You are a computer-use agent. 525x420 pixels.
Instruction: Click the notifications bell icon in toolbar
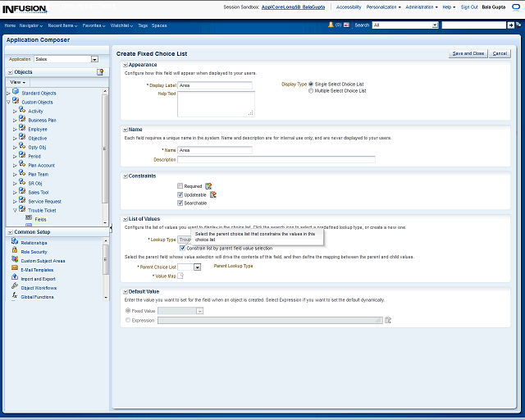click(331, 25)
